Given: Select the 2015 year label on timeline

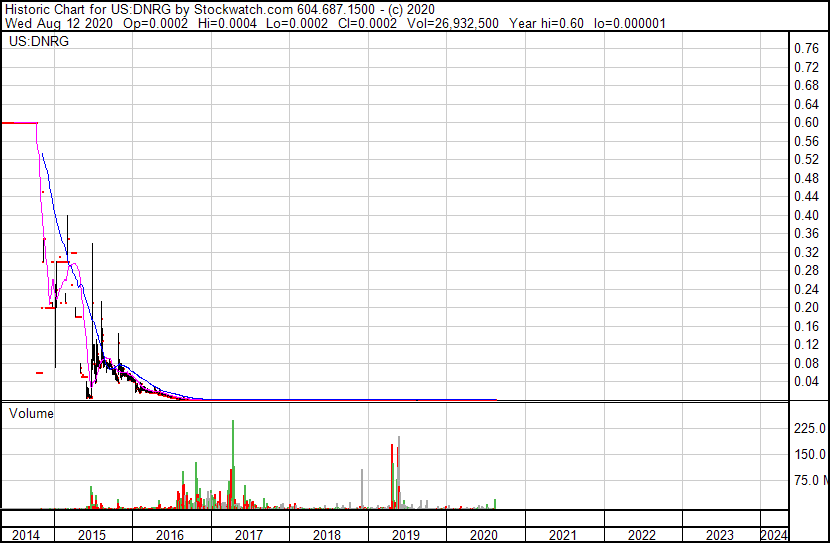Looking at the screenshot, I should [91, 535].
